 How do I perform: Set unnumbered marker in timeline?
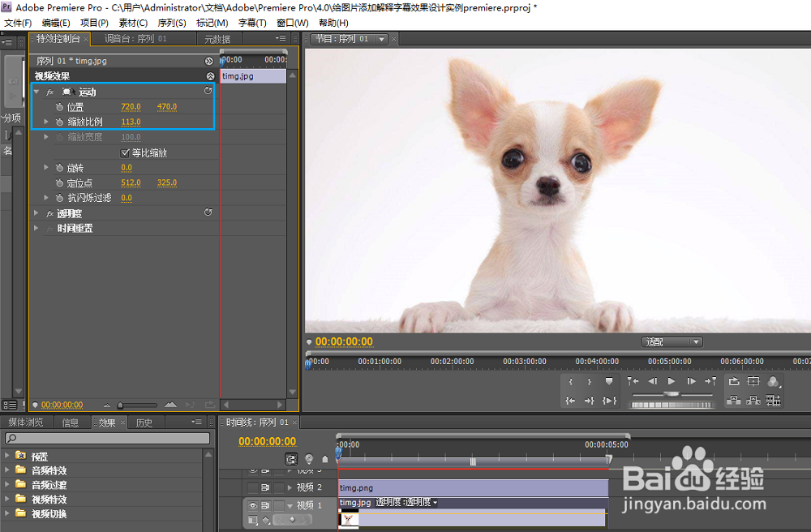click(325, 458)
